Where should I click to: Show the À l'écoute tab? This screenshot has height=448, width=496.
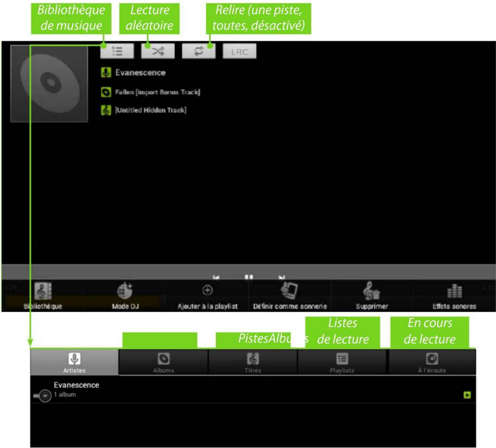[x=432, y=362]
